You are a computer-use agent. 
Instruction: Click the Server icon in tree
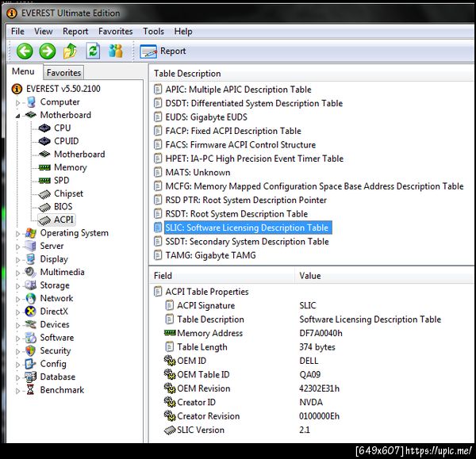[31, 246]
